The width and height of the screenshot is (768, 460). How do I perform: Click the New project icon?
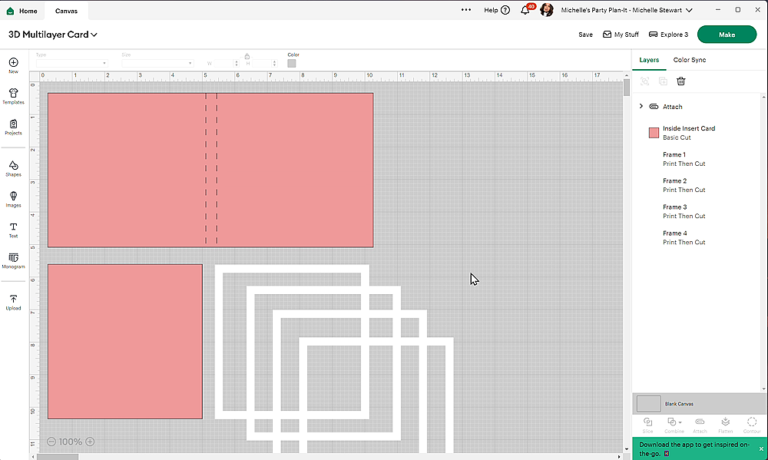tap(13, 65)
